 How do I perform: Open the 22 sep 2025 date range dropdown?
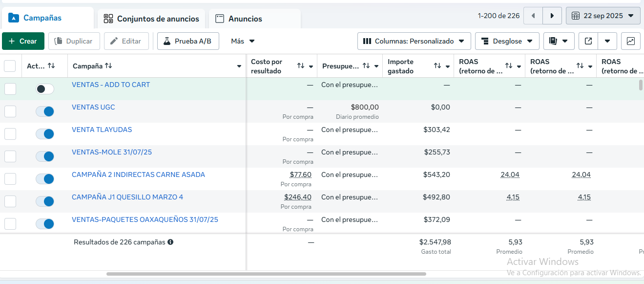(x=603, y=15)
